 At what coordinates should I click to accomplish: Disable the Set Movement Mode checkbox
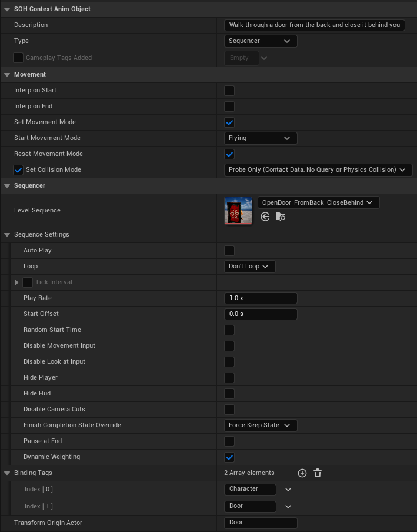pyautogui.click(x=229, y=122)
